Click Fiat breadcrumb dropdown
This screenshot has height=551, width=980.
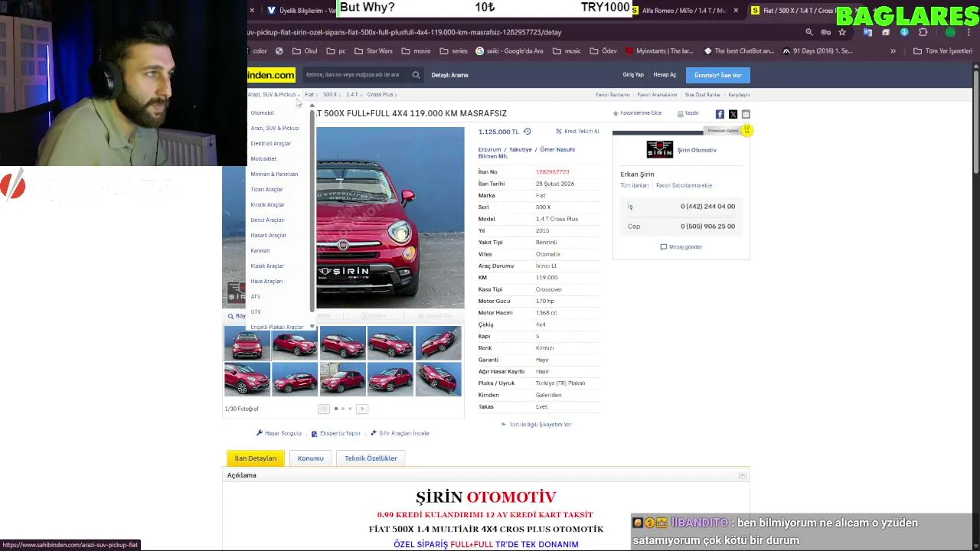click(x=311, y=95)
